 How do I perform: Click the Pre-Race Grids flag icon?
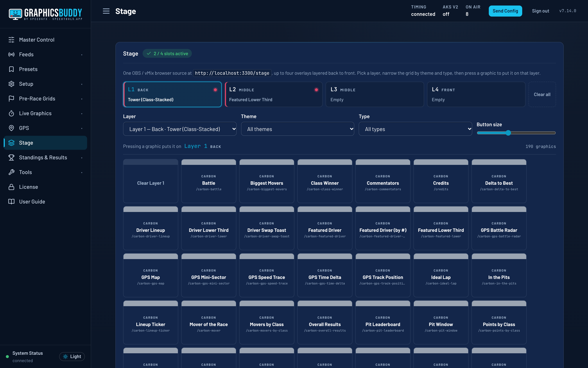11,99
